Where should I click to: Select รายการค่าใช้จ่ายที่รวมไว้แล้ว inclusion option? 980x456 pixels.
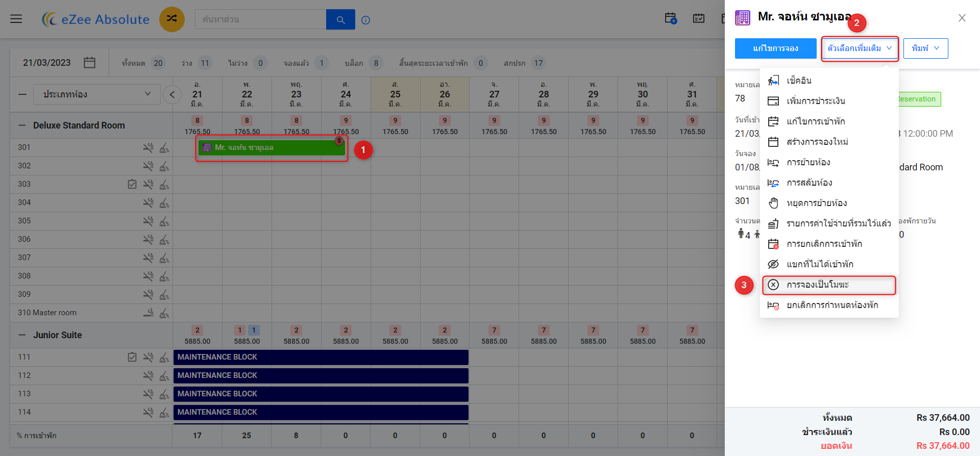[829, 223]
